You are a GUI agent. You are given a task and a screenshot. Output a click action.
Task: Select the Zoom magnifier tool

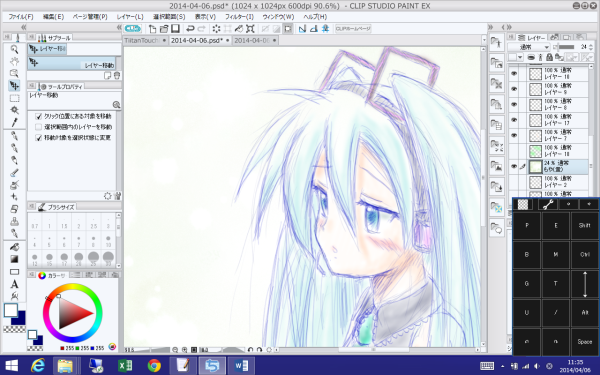tap(14, 49)
